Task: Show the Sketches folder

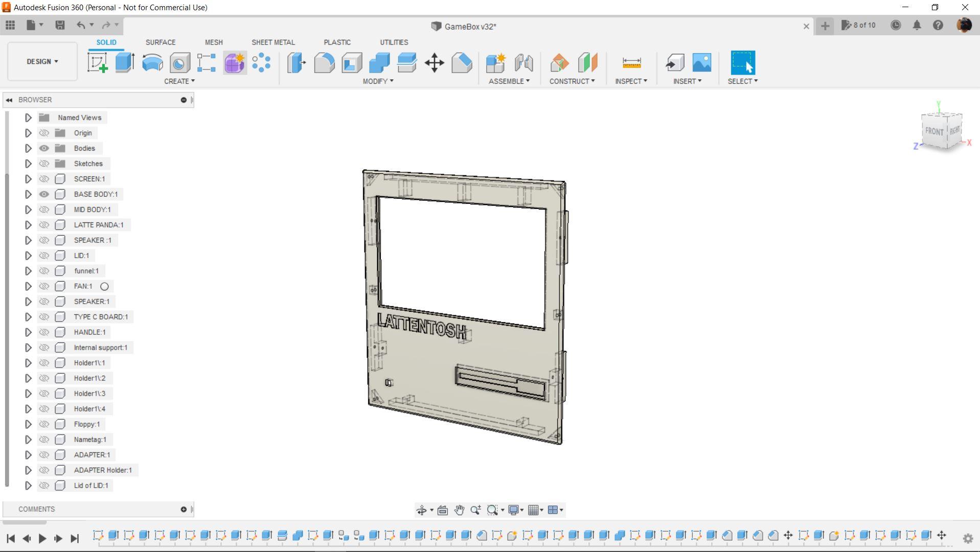Action: 44,164
